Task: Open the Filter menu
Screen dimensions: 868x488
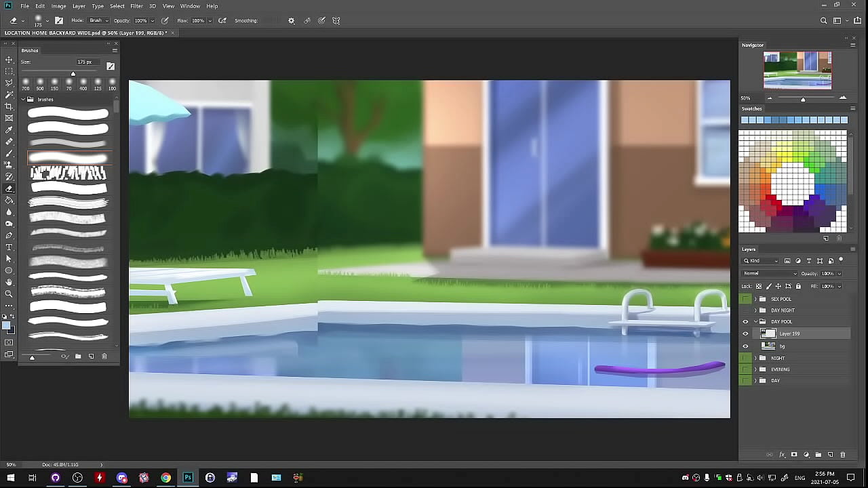Action: pyautogui.click(x=136, y=6)
